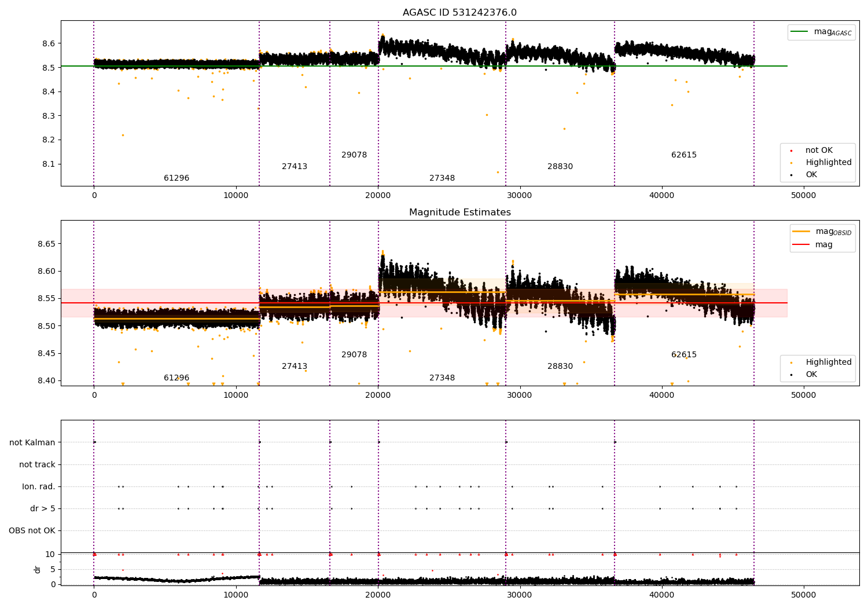868x608 pixels.
Task: Click the horizontal red mag line in middle plot
Action: coord(424,303)
